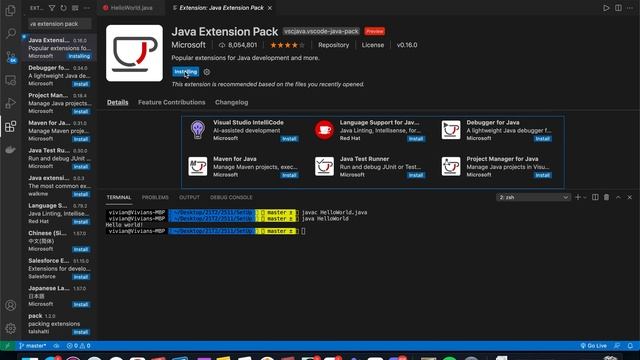The image size is (640, 360).
Task: Click the Java Extension Pack coffee cup logo
Action: click(134, 53)
